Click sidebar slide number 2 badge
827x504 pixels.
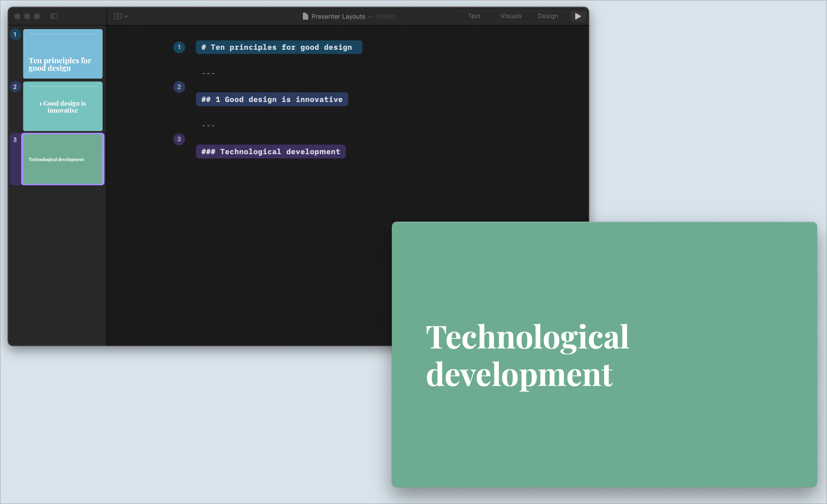15,87
